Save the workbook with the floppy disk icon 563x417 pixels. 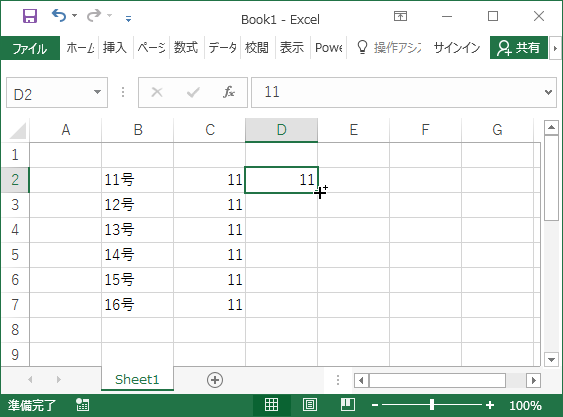pos(30,16)
